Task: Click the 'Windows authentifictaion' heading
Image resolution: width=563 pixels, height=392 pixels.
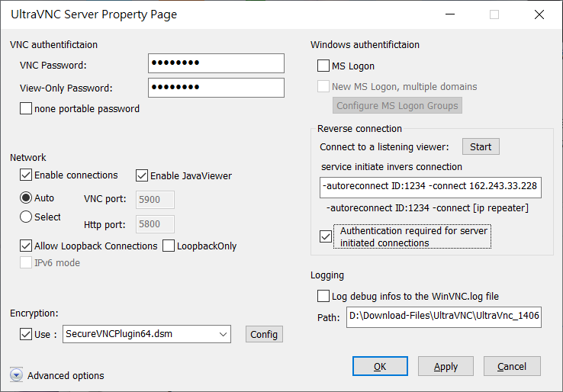Action: click(365, 44)
